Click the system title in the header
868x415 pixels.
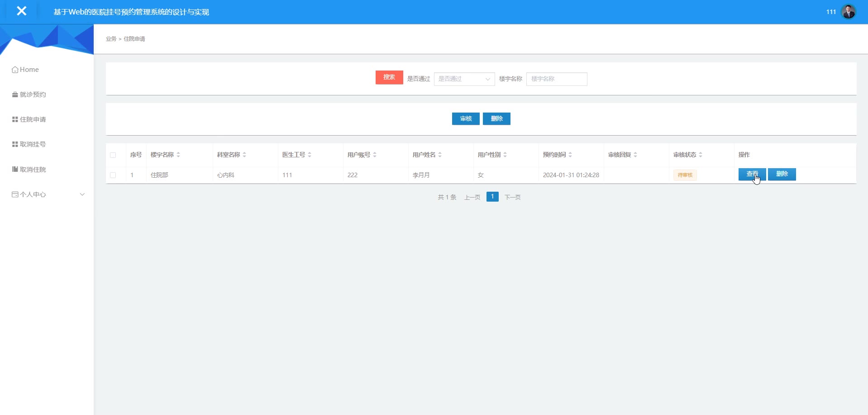131,12
